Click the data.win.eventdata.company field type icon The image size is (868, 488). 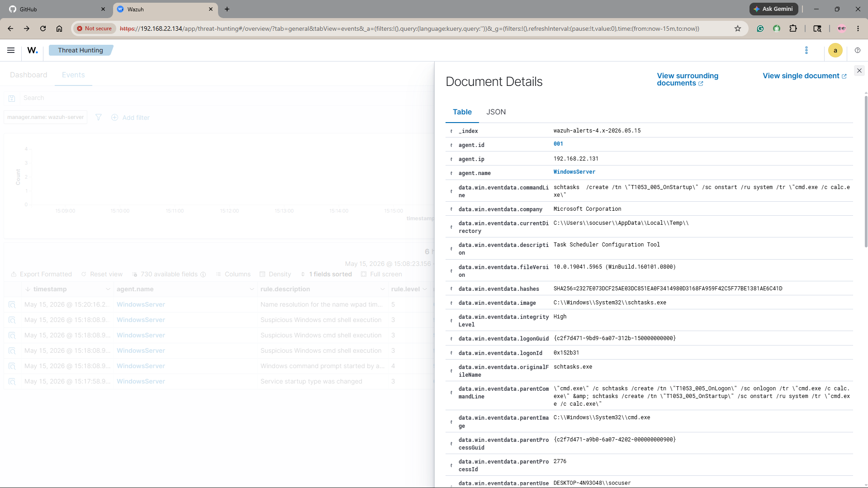pyautogui.click(x=451, y=209)
